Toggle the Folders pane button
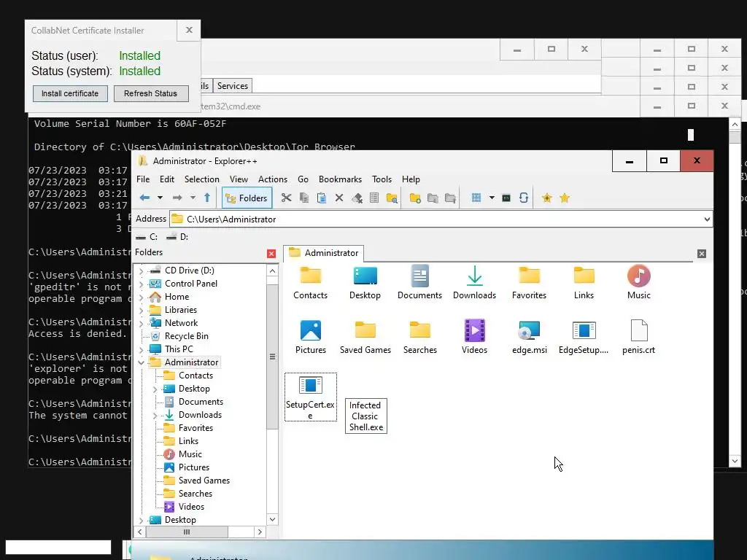This screenshot has height=560, width=747. [247, 198]
